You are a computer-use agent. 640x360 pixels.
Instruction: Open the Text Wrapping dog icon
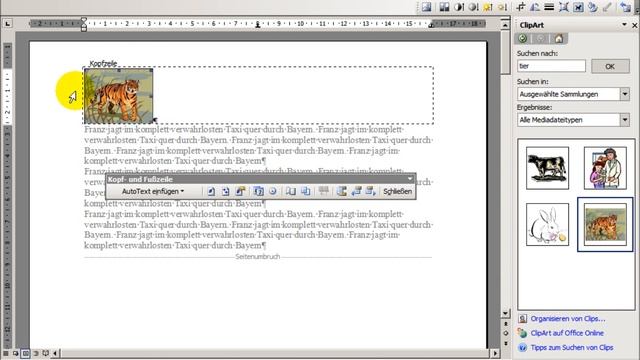point(578,7)
